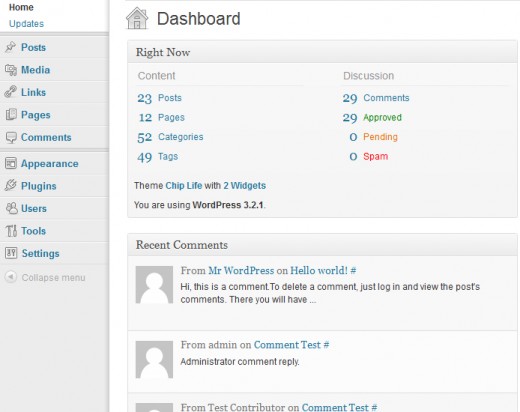Click the Discussion column heading

[x=368, y=76]
